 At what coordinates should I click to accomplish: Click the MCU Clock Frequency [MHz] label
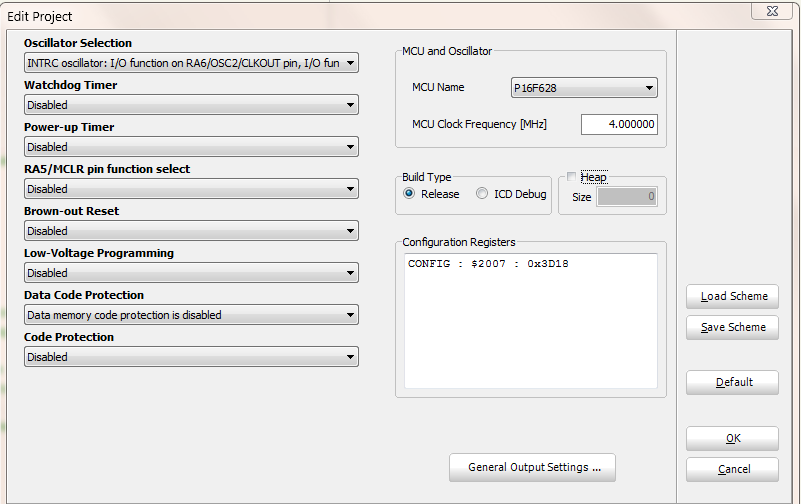[479, 124]
